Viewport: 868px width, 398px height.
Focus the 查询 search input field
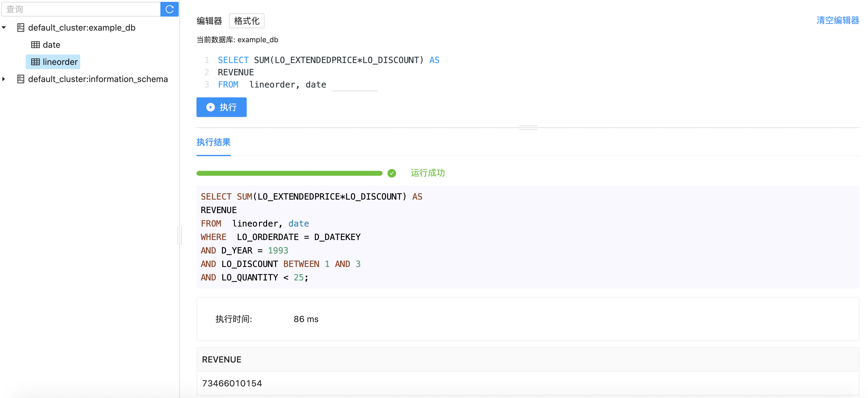(81, 9)
